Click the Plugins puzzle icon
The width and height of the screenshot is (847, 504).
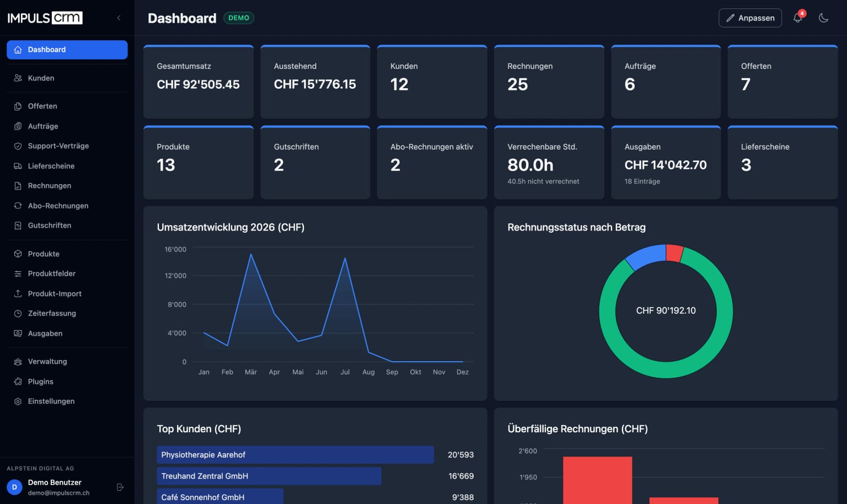pyautogui.click(x=18, y=382)
